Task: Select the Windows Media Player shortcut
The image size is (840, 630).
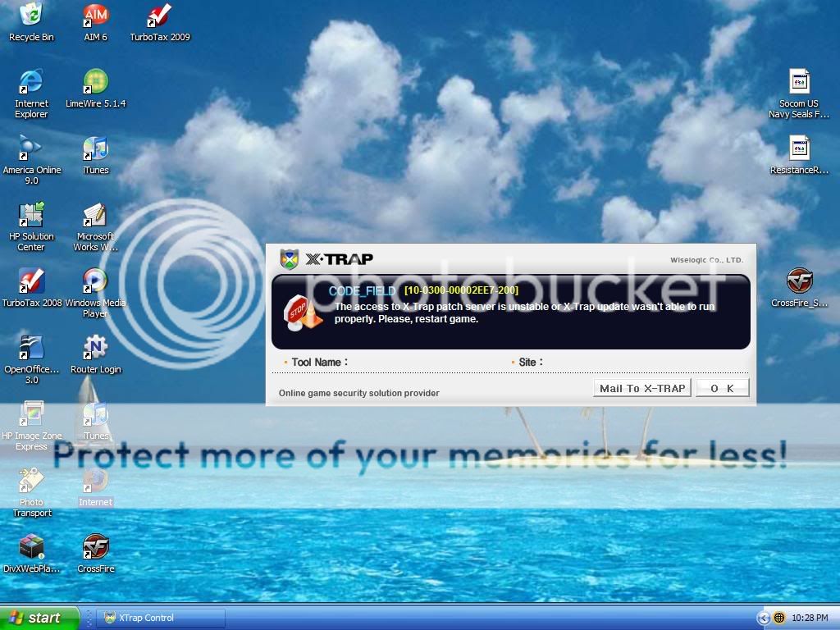Action: point(96,281)
